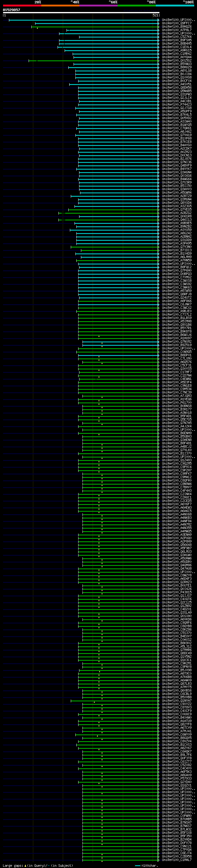Select the UniRef100_Q7V419 label
Screen dimensions: 197x868
177,135
